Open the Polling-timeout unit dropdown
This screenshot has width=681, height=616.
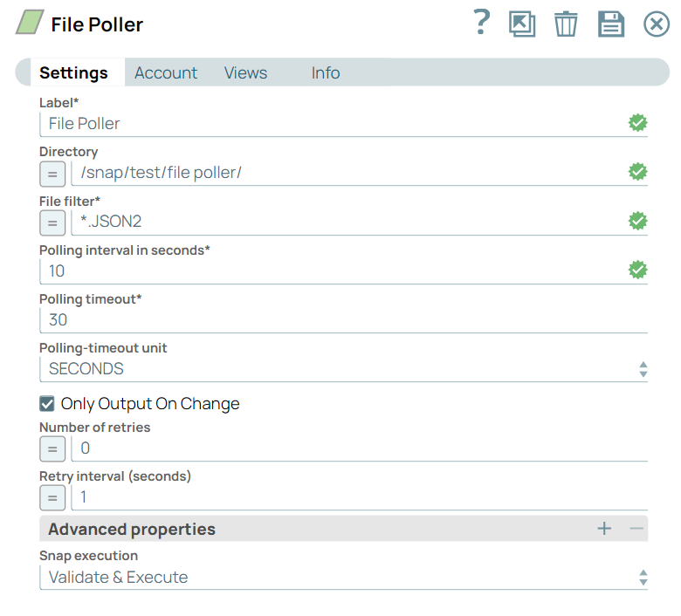(343, 369)
